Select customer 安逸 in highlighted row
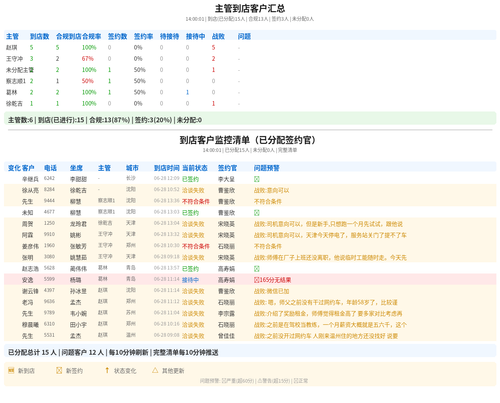 point(27,280)
